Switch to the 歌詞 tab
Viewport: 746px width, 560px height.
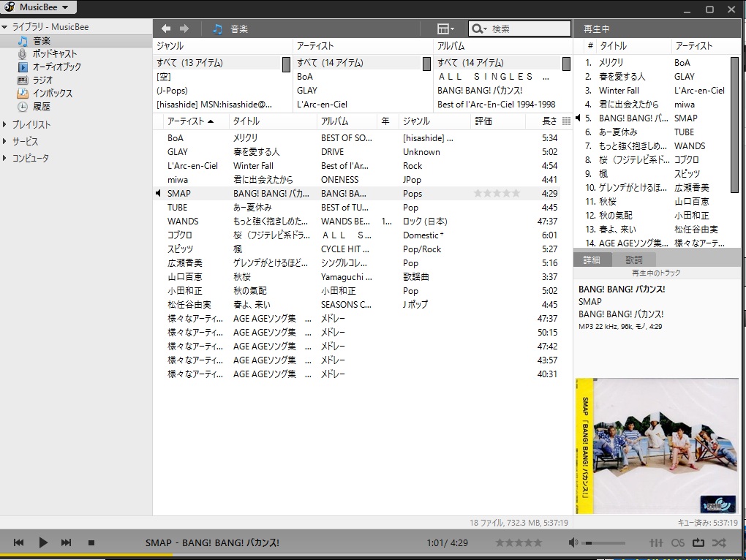point(633,260)
